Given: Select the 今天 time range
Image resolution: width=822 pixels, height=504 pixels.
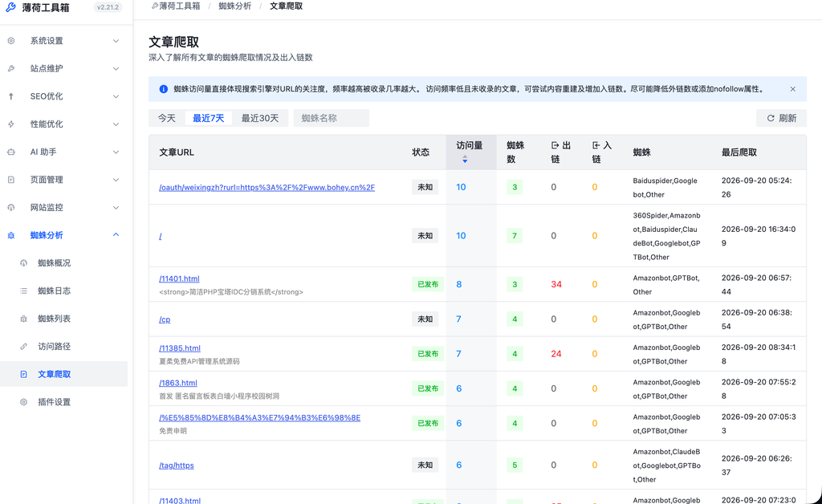Looking at the screenshot, I should [x=167, y=119].
